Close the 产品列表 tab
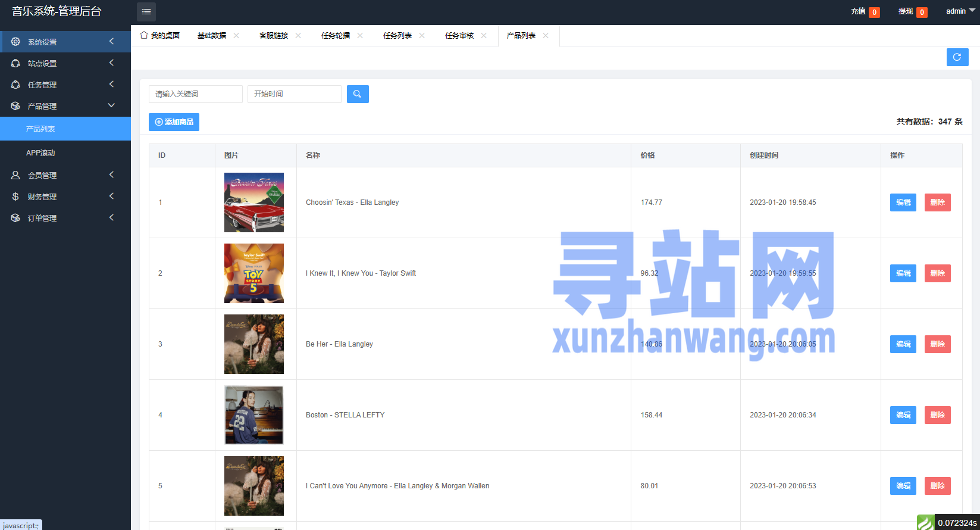 (x=546, y=36)
